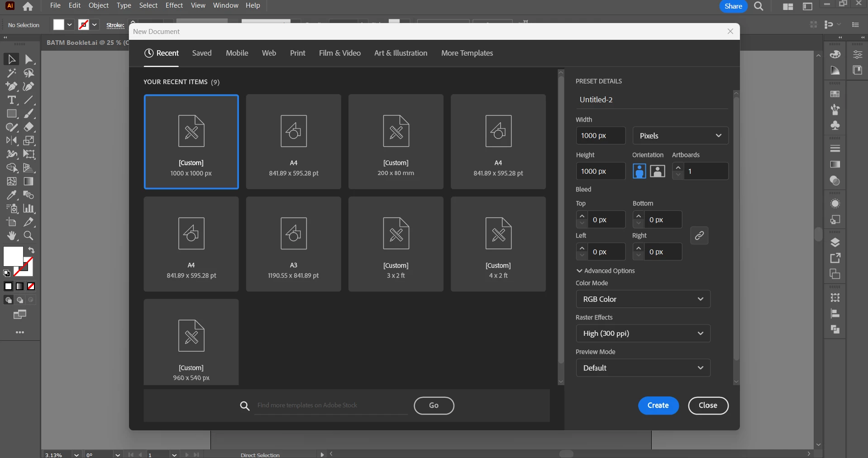Open the rotate view dropdown in status bar
The width and height of the screenshot is (868, 458).
(118, 455)
